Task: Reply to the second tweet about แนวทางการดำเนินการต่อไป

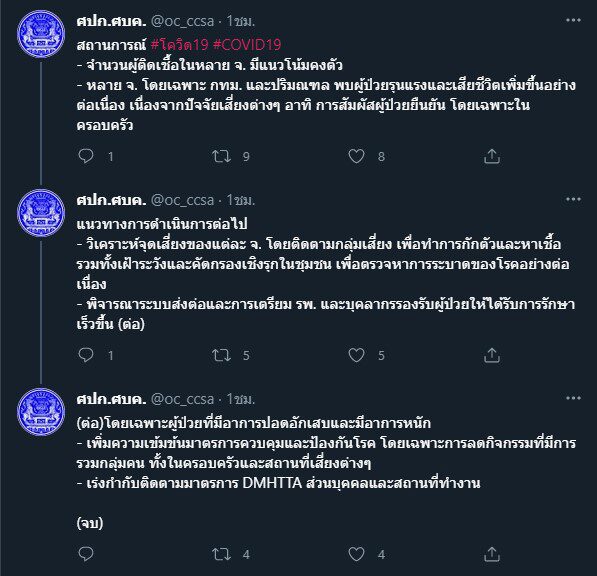Action: point(86,355)
